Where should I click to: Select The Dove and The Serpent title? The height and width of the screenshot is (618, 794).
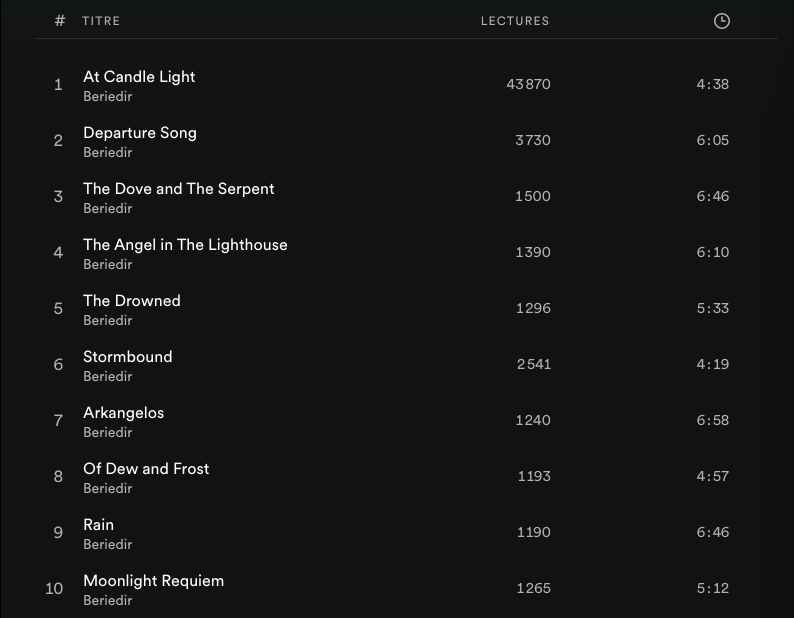tap(178, 189)
